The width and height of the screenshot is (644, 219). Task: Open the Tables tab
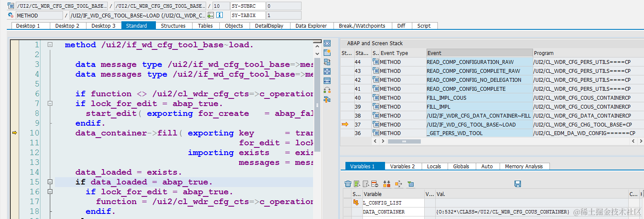coord(205,26)
